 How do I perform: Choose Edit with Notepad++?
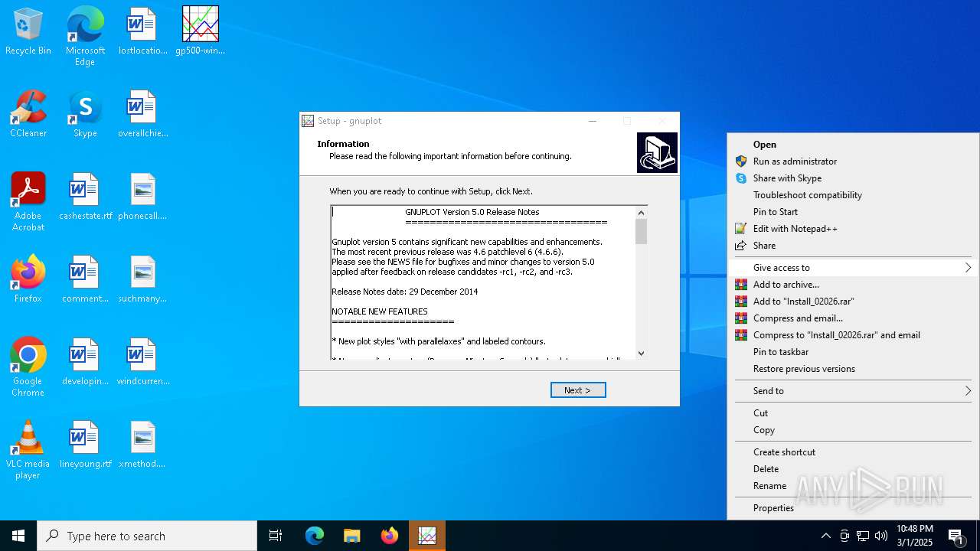[x=853, y=229]
